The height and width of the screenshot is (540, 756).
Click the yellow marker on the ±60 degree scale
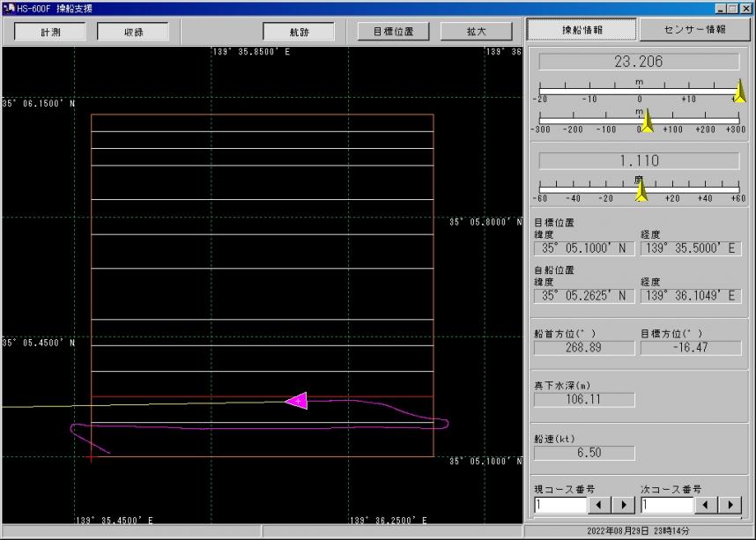pos(641,189)
